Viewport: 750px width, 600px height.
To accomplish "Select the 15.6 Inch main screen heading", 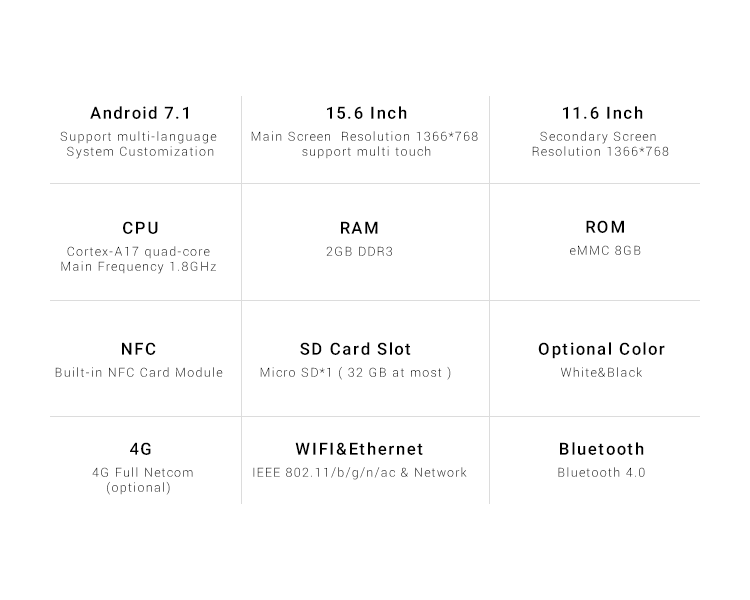I will (367, 113).
